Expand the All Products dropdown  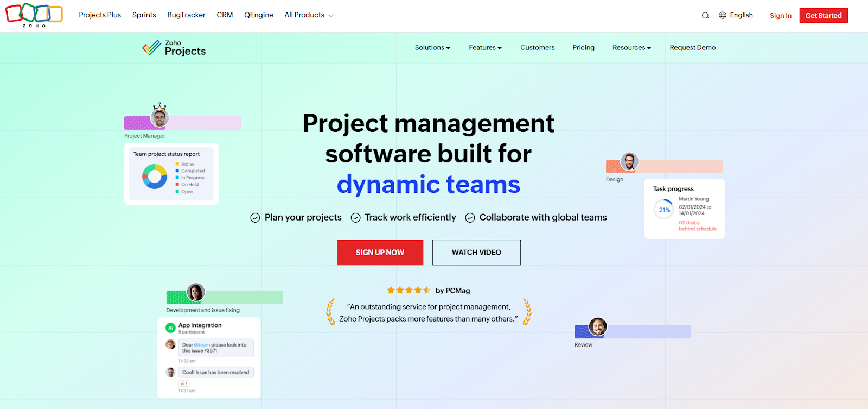[x=309, y=15]
